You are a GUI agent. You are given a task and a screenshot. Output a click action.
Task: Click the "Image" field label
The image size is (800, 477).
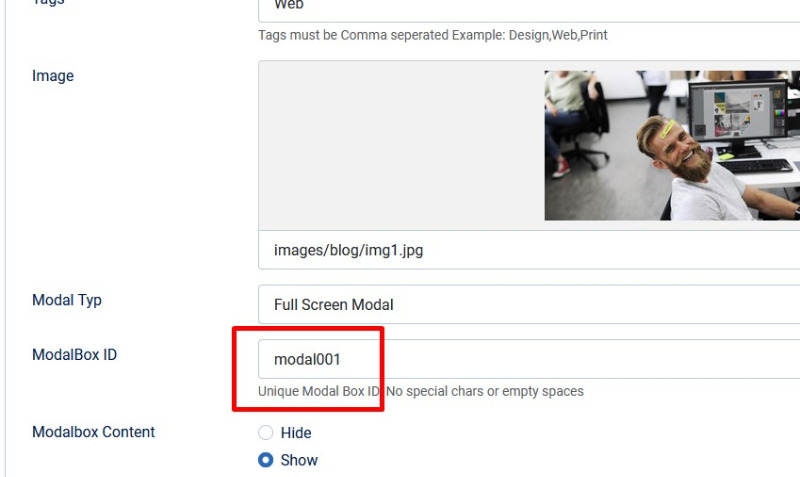pyautogui.click(x=53, y=76)
